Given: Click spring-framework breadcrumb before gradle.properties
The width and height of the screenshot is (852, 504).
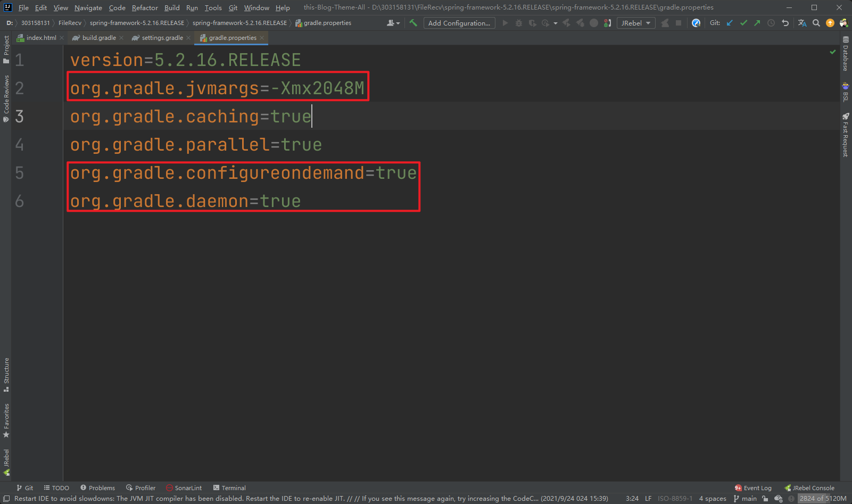Looking at the screenshot, I should pyautogui.click(x=239, y=23).
